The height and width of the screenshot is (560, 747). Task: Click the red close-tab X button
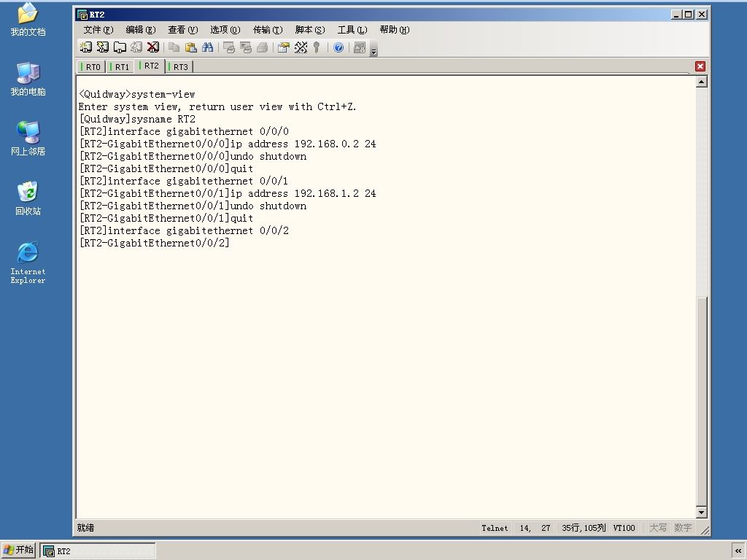(x=700, y=66)
